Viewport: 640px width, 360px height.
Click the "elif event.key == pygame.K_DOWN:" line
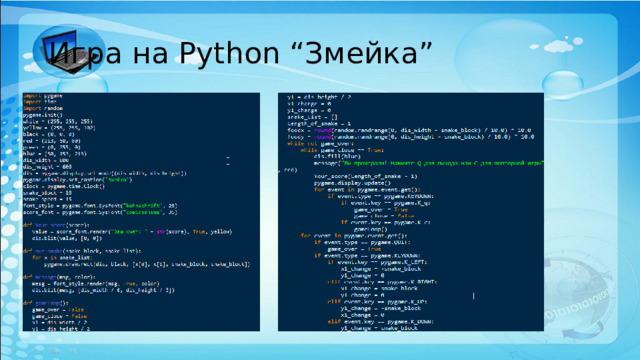(381, 322)
